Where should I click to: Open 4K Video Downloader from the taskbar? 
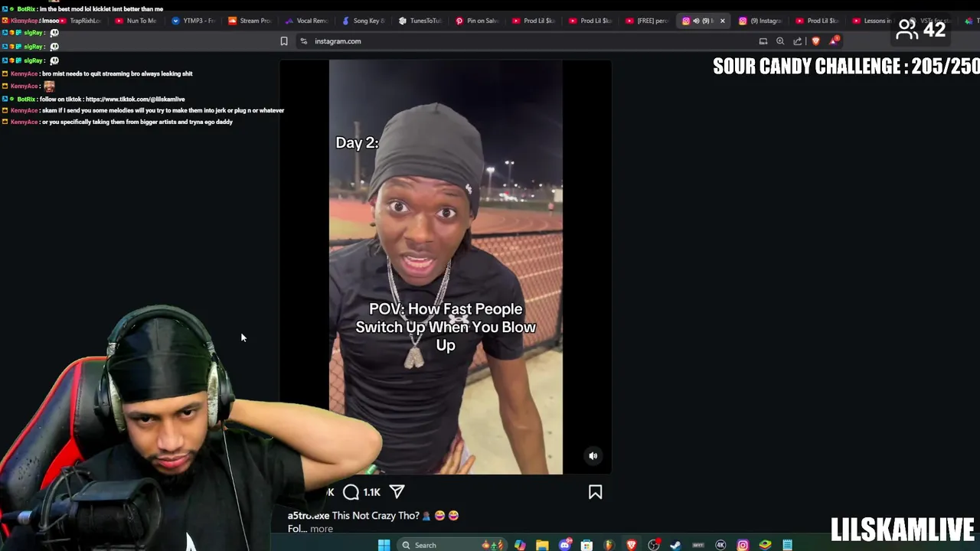pyautogui.click(x=720, y=545)
